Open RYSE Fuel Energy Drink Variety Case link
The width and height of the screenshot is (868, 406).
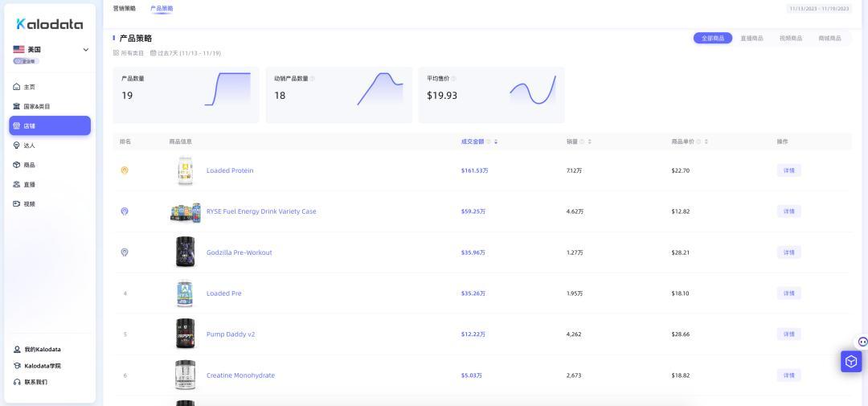point(261,211)
